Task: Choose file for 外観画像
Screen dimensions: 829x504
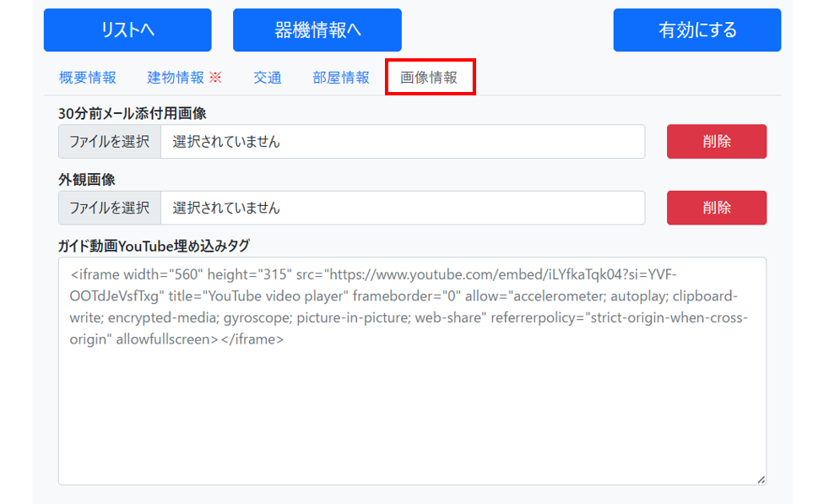Action: pyautogui.click(x=110, y=208)
